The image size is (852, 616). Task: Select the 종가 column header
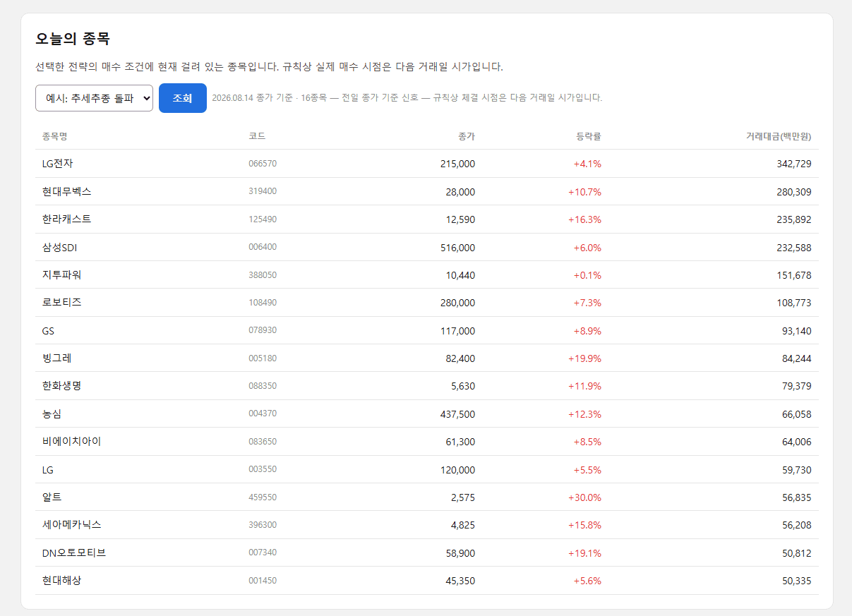[467, 136]
